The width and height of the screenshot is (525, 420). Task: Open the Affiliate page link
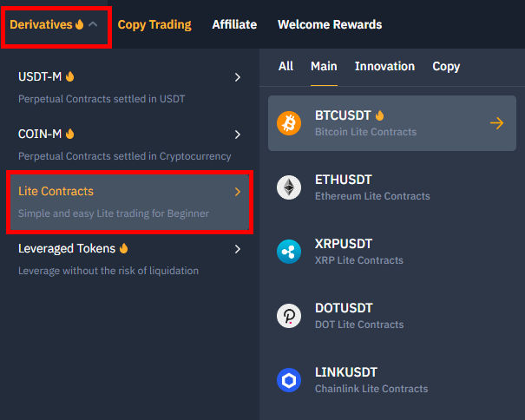(234, 24)
